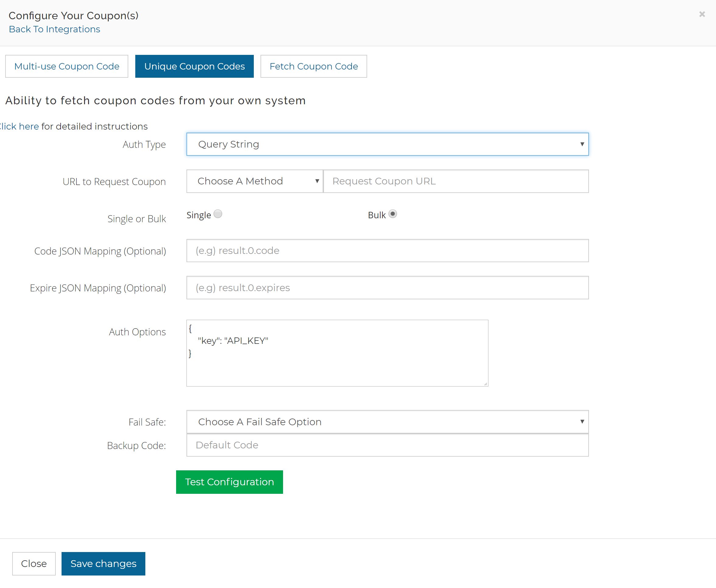Select the Single radio button
Viewport: 716px width, 588px height.
tap(218, 214)
